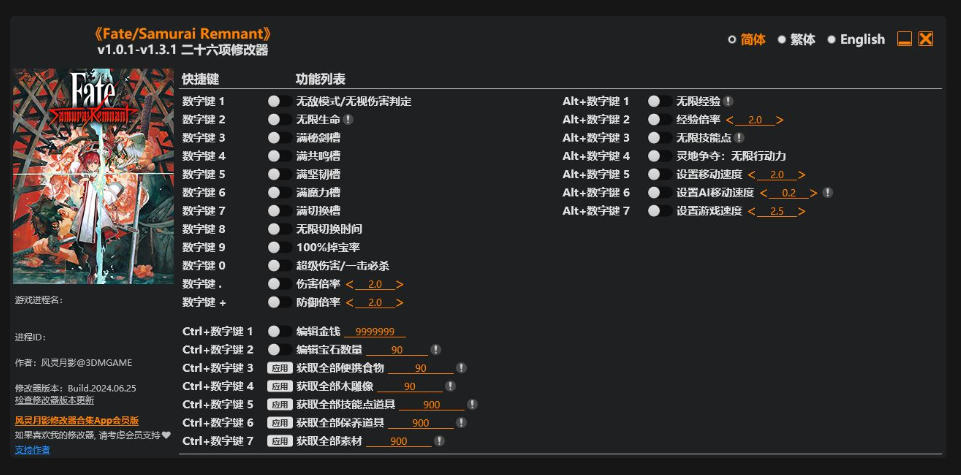Enable 满坚韧槽 switch
Screen dimensions: 961x475
279,174
